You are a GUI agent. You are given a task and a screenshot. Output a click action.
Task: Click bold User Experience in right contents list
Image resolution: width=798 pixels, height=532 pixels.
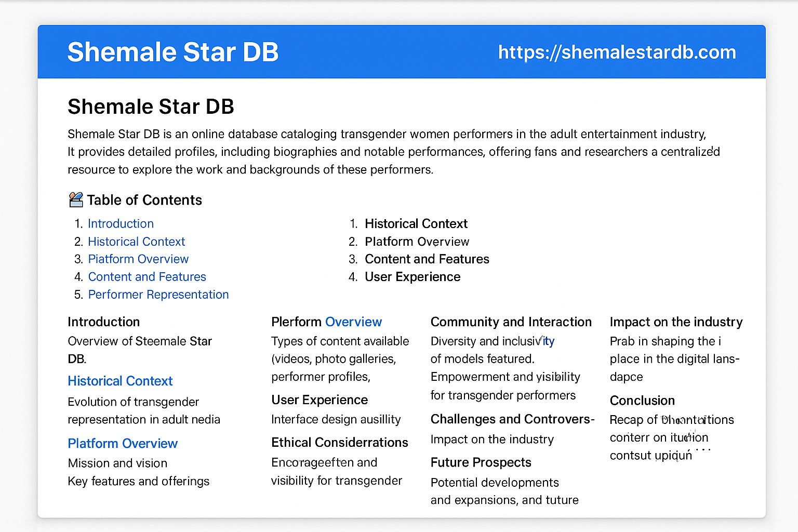point(413,277)
